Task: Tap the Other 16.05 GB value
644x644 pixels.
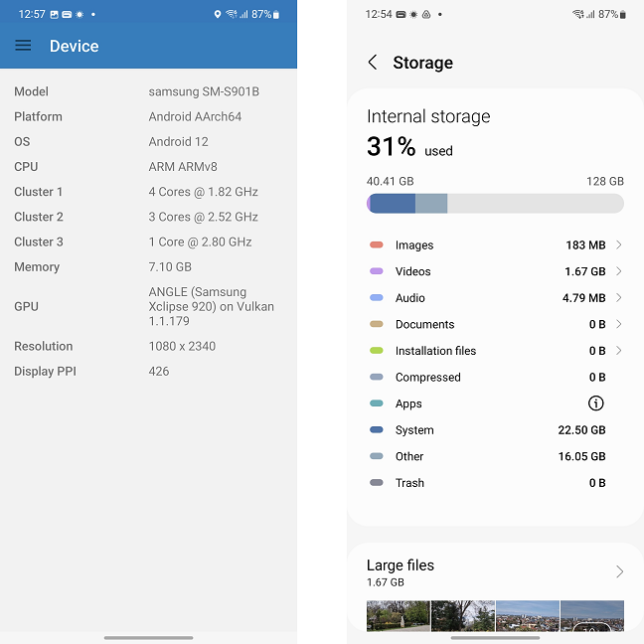Action: coord(581,456)
